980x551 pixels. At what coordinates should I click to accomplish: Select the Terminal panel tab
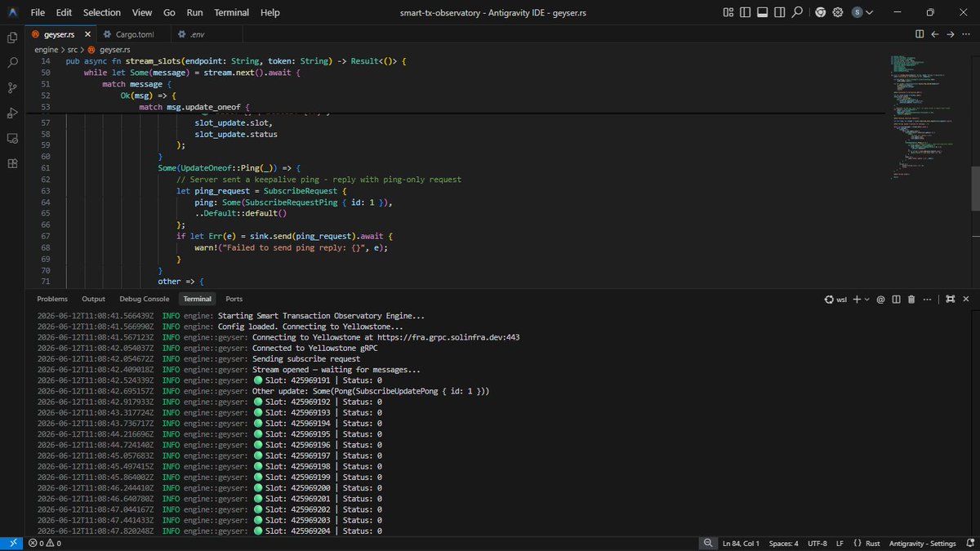click(197, 300)
